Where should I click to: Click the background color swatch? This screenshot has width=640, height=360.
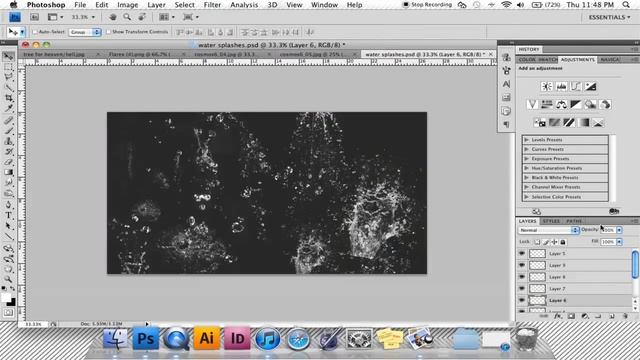point(12,302)
